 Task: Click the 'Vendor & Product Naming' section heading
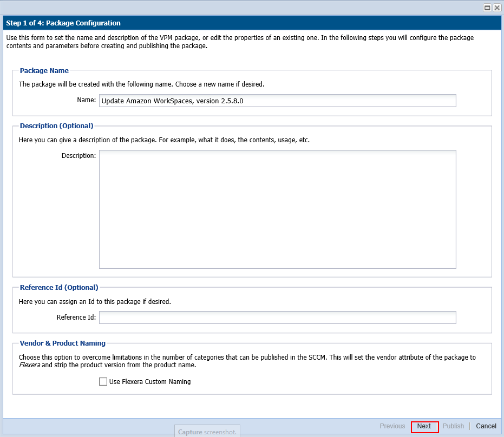63,343
